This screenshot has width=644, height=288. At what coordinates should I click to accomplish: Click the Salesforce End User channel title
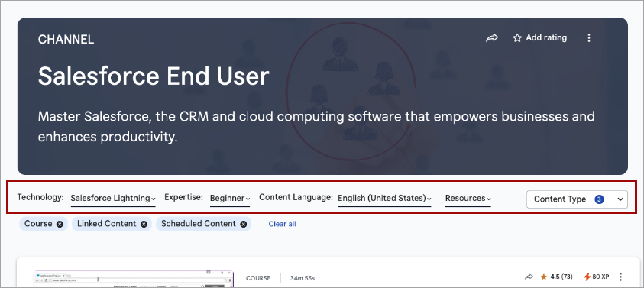[x=154, y=76]
